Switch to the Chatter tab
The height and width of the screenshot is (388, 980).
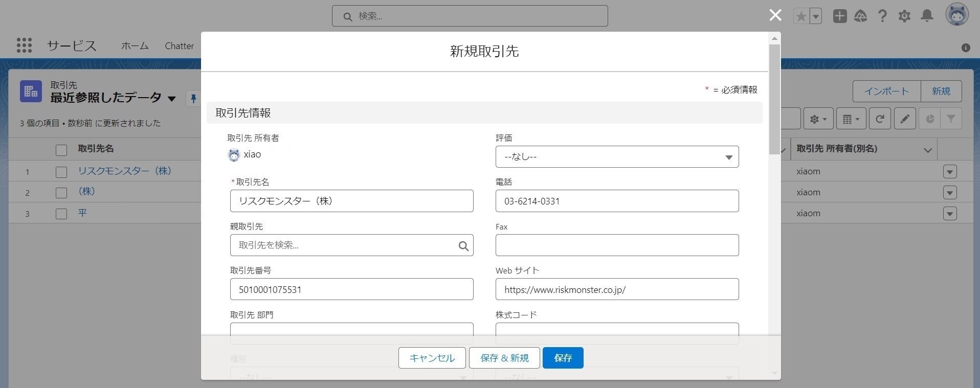(179, 46)
